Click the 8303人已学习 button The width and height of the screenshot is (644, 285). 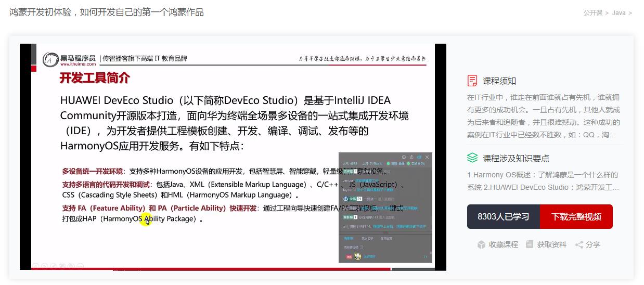503,217
